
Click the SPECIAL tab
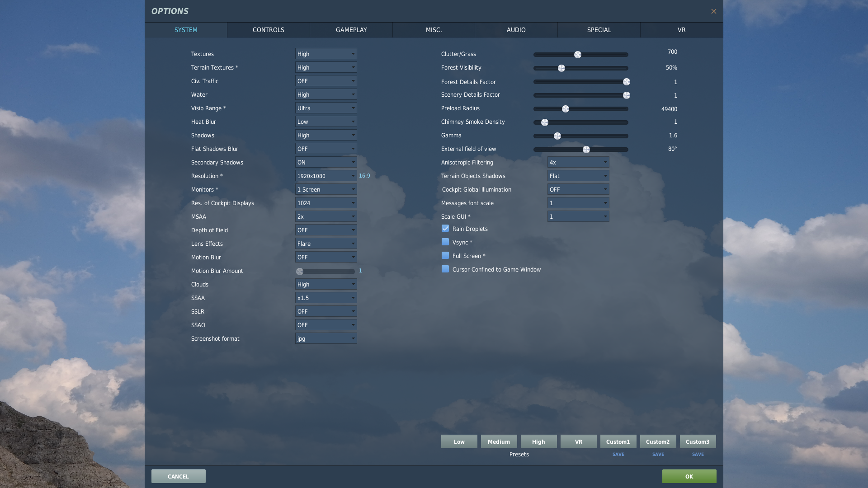tap(599, 30)
